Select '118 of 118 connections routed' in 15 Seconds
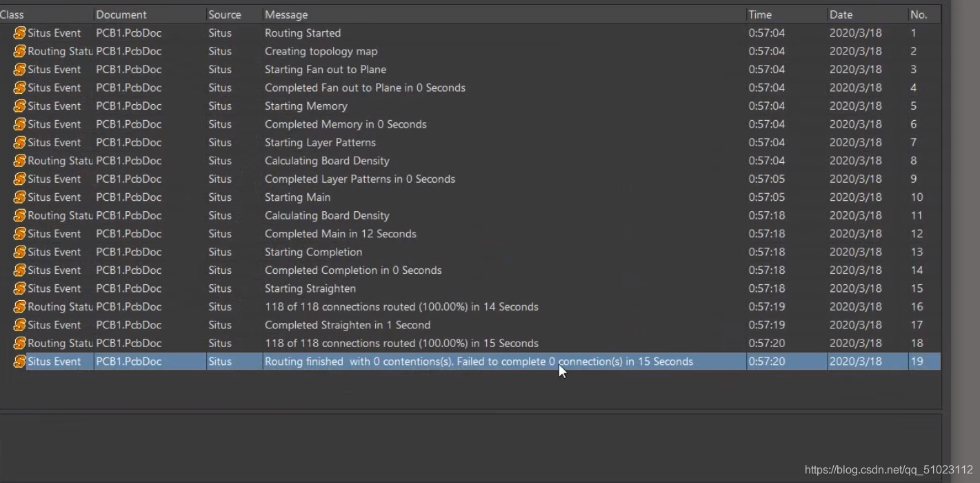 pos(401,344)
